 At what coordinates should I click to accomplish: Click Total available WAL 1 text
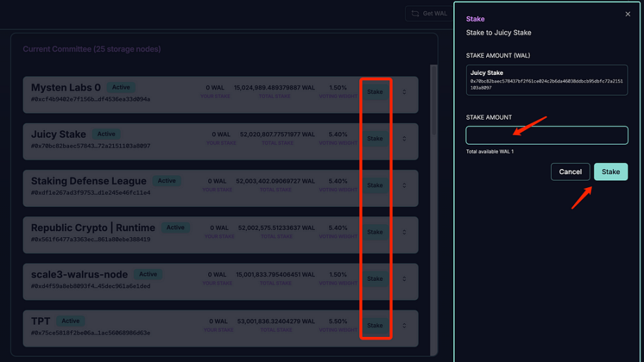pos(490,152)
